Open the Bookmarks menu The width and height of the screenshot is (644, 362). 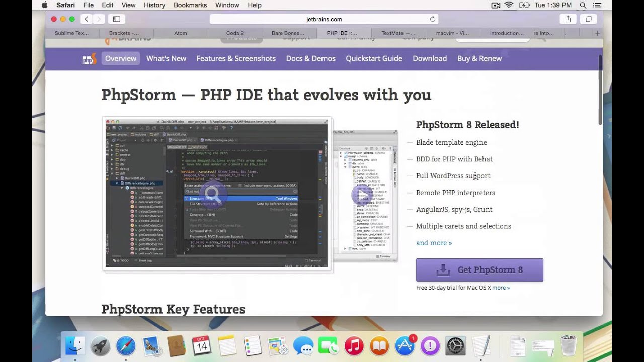(190, 5)
